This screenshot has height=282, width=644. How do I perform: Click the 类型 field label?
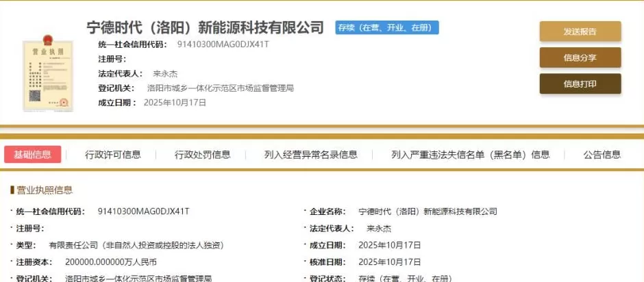click(x=26, y=246)
